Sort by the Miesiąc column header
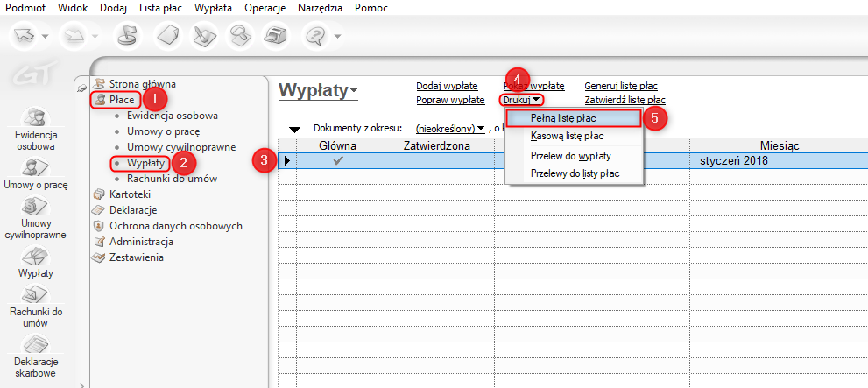868x388 pixels. tap(779, 146)
